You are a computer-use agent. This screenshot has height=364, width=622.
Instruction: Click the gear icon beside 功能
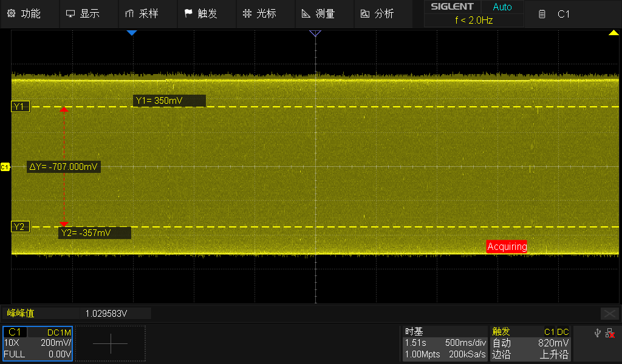pyautogui.click(x=12, y=13)
